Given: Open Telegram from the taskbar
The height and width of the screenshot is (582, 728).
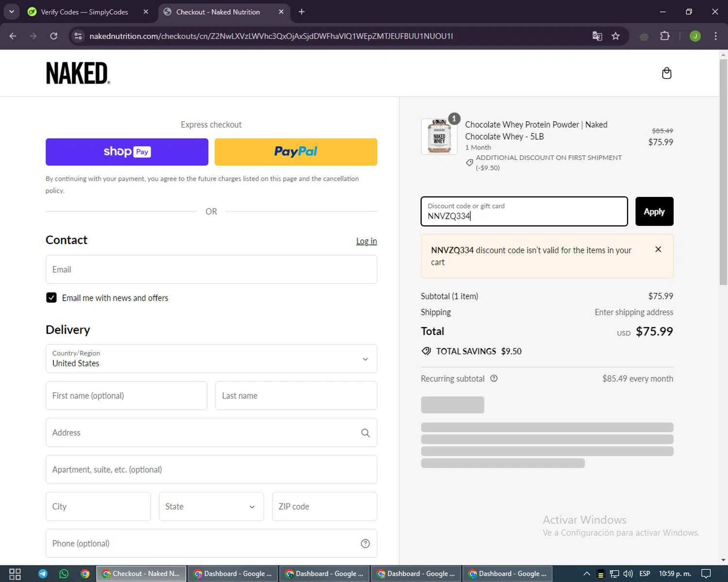Looking at the screenshot, I should coord(43,574).
